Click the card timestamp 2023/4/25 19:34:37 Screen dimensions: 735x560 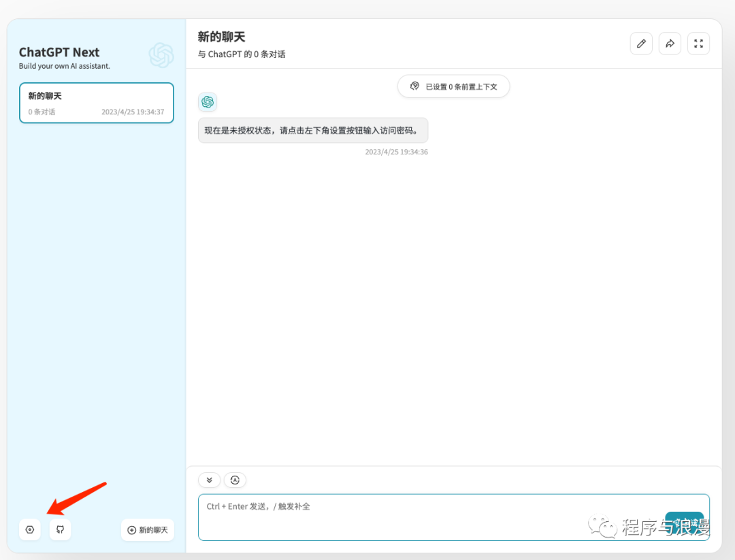(133, 112)
